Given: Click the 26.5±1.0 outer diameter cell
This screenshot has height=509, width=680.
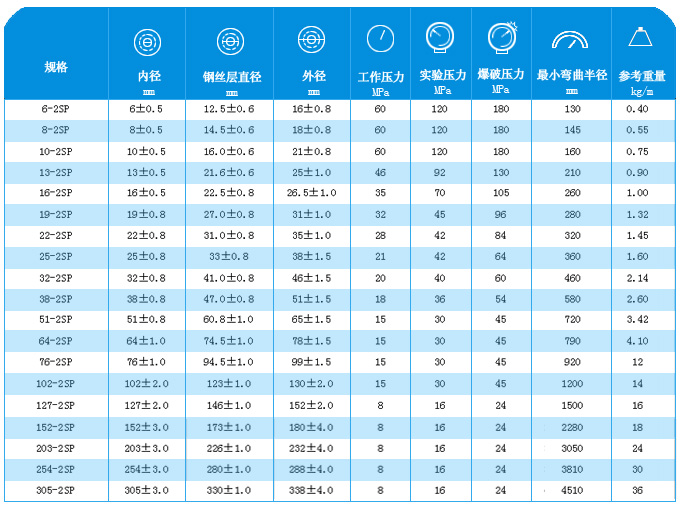Looking at the screenshot, I should click(x=312, y=193).
